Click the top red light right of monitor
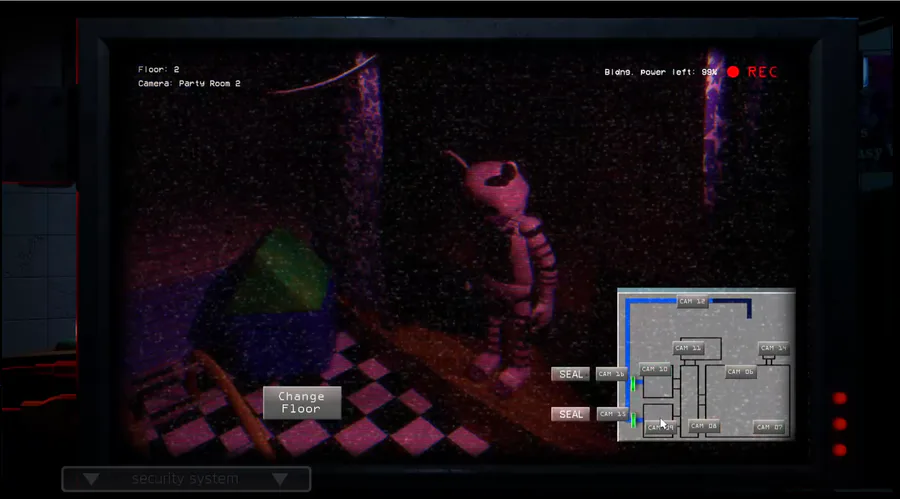Viewport: 900px width, 499px height. [840, 399]
